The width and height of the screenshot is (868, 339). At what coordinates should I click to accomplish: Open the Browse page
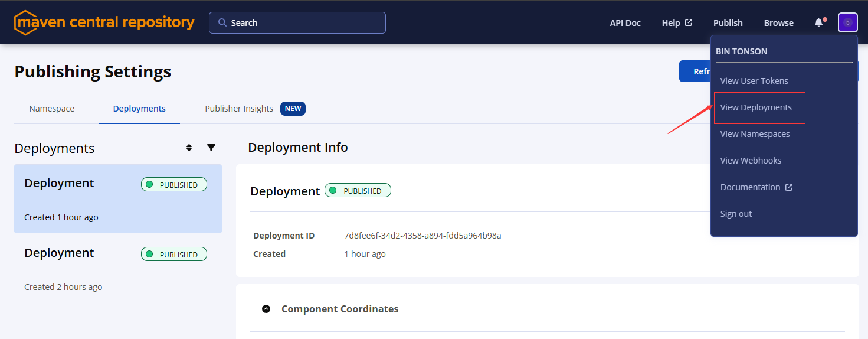779,22
